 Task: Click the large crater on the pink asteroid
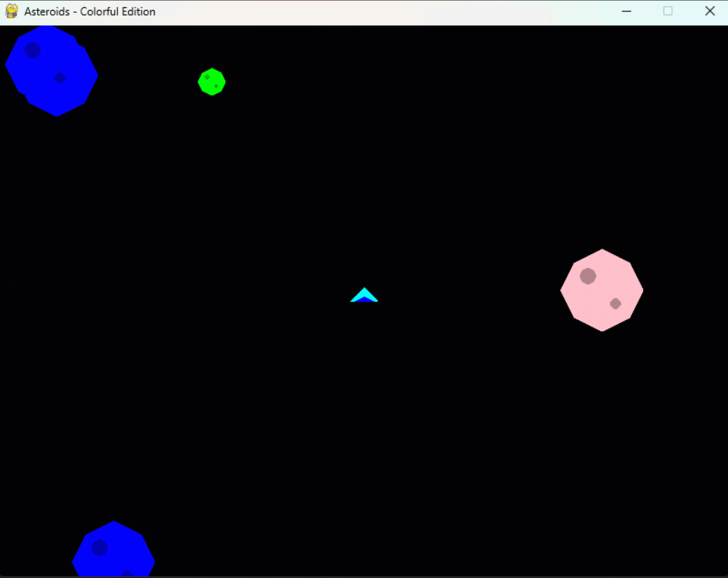[587, 276]
